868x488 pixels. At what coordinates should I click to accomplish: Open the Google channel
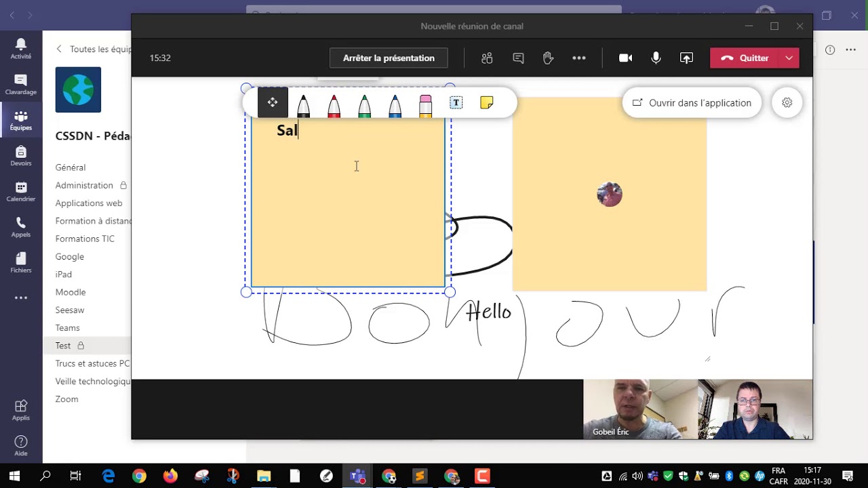point(70,256)
